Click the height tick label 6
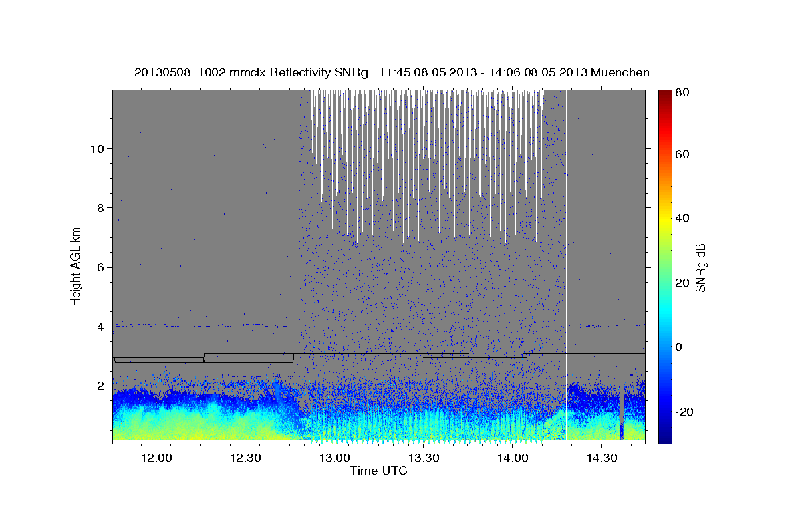This screenshot has width=798, height=532. [x=100, y=267]
